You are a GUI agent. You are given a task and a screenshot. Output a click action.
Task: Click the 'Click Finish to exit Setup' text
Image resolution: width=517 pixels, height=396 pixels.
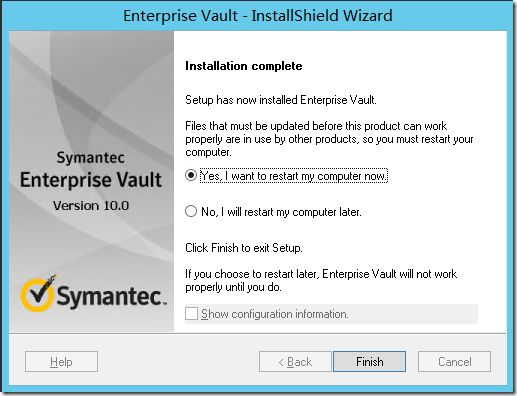pos(244,248)
